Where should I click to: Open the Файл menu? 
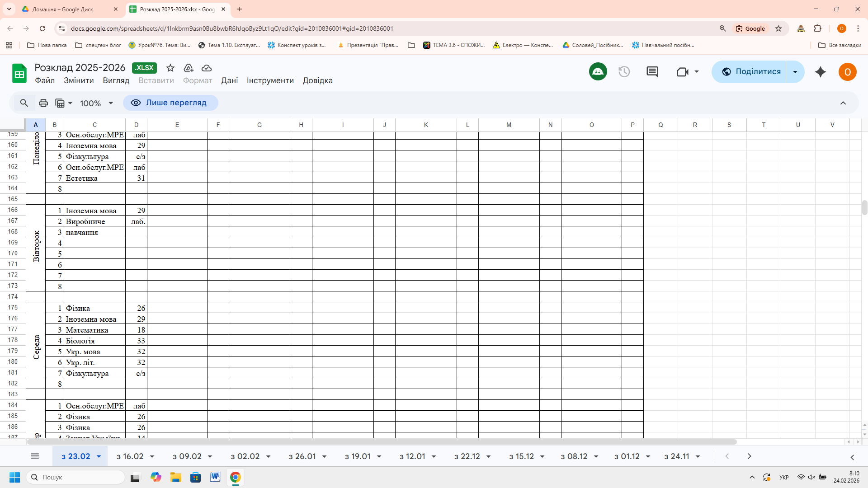(45, 80)
